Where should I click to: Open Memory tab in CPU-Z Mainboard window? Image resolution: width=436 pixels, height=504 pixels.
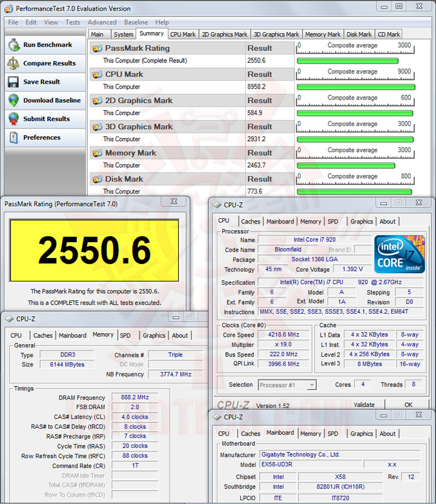[311, 434]
